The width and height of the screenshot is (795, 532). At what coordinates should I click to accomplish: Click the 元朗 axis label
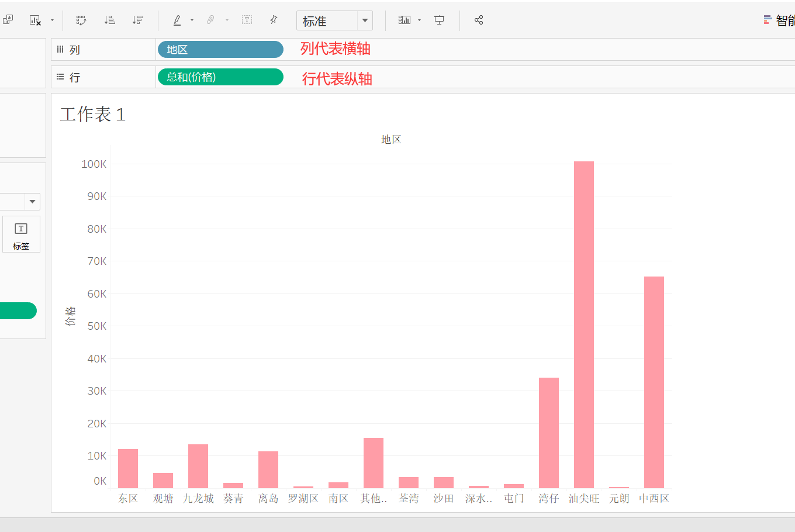(x=619, y=498)
